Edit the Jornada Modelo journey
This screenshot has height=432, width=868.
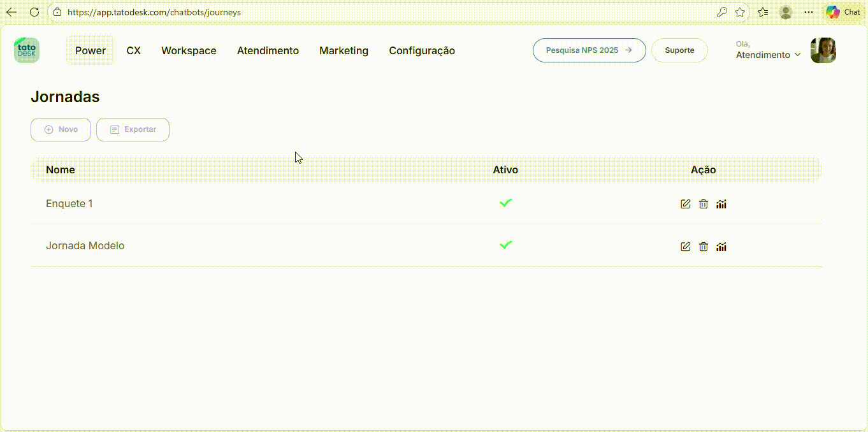click(x=685, y=247)
